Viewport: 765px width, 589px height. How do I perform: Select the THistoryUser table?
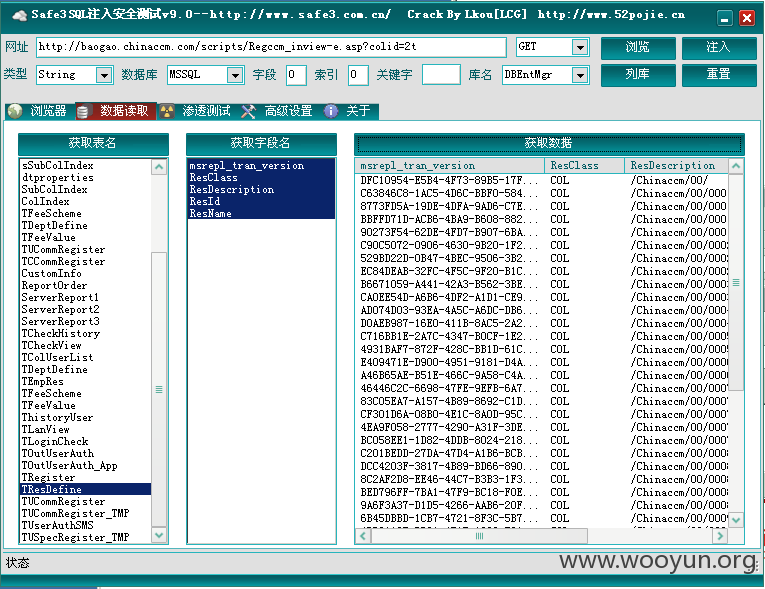point(85,418)
